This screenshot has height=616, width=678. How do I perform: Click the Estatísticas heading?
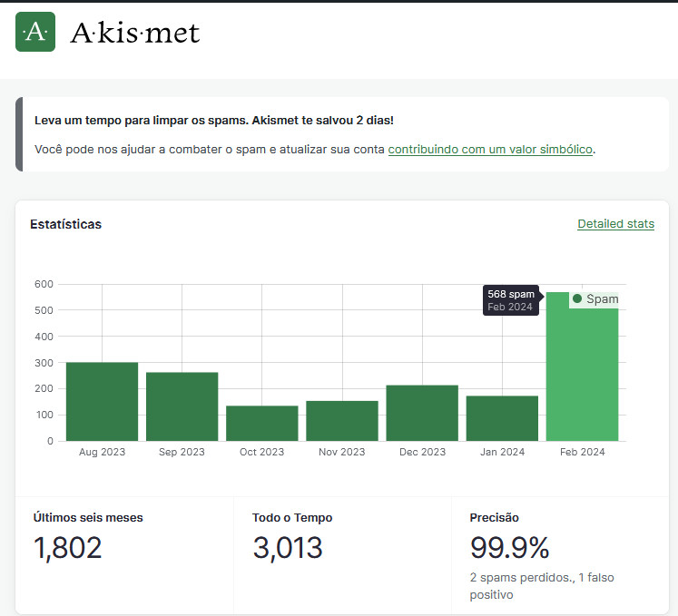65,224
